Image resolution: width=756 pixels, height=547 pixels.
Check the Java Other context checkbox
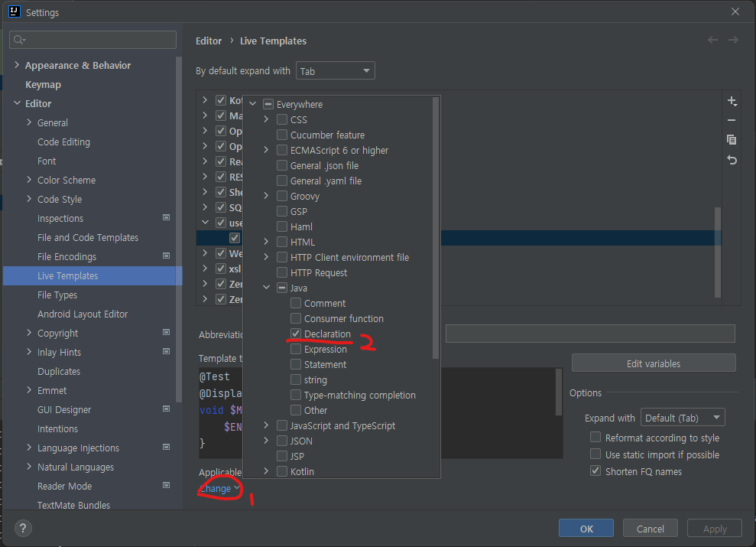296,411
